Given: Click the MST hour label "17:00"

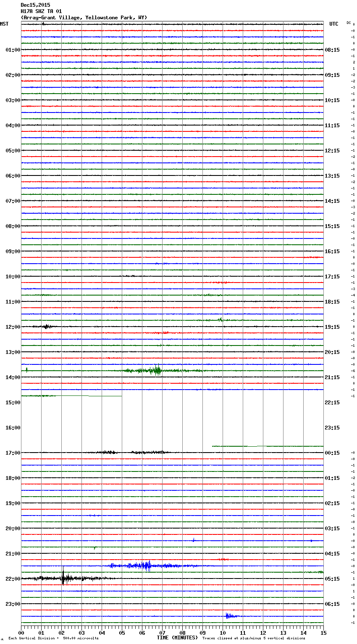Looking at the screenshot, I should pyautogui.click(x=13, y=453).
